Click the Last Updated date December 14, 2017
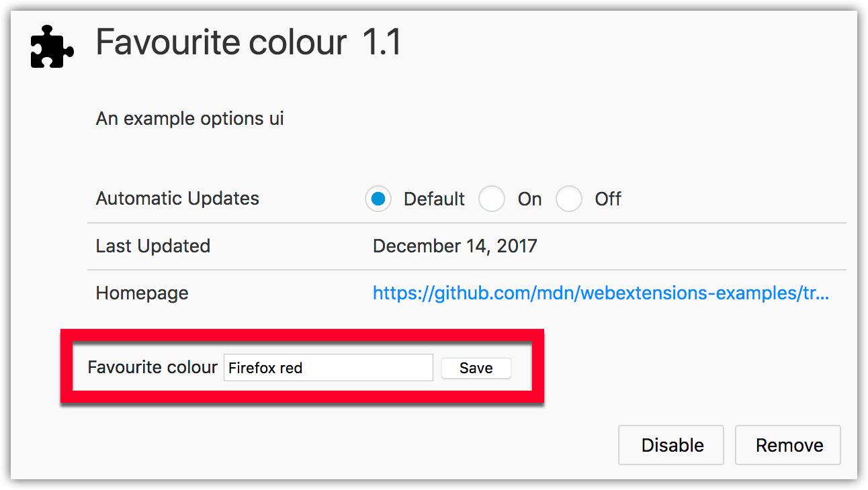The height and width of the screenshot is (490, 868). 454,246
